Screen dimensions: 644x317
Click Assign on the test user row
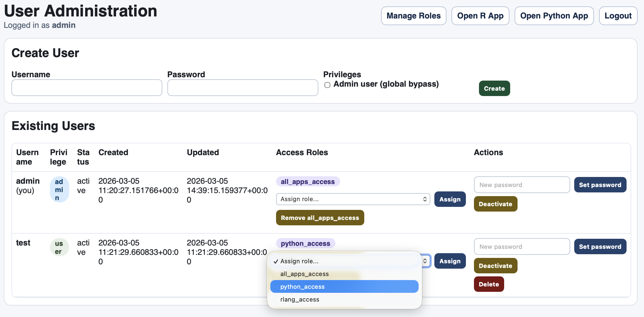pos(450,261)
